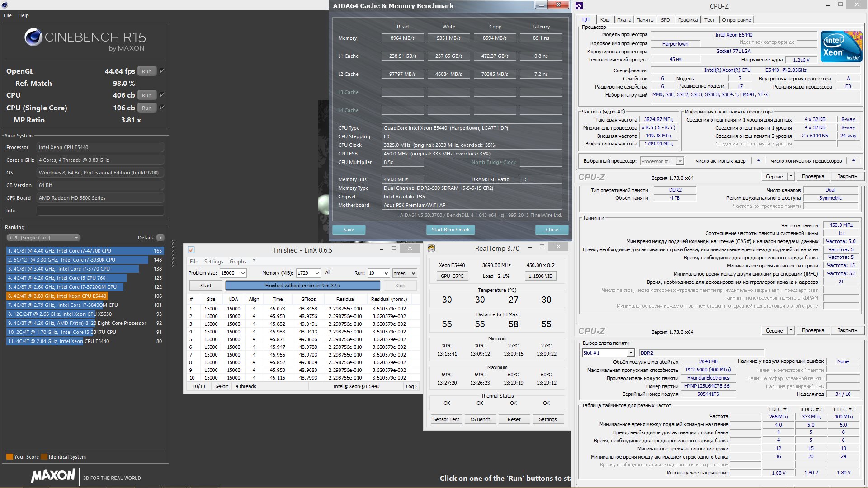Click the Info field in Cinebench
Screen dimensions: 868x488
(x=100, y=211)
